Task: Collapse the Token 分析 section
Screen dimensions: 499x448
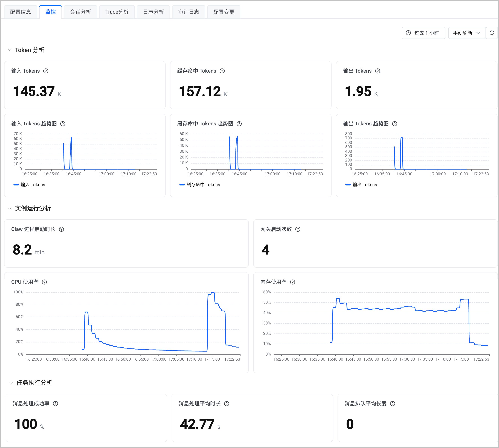Action: (10, 50)
